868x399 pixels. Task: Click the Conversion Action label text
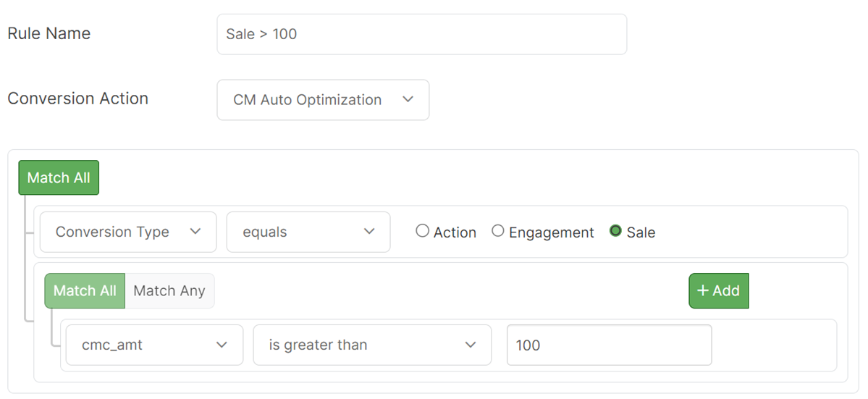click(x=78, y=98)
